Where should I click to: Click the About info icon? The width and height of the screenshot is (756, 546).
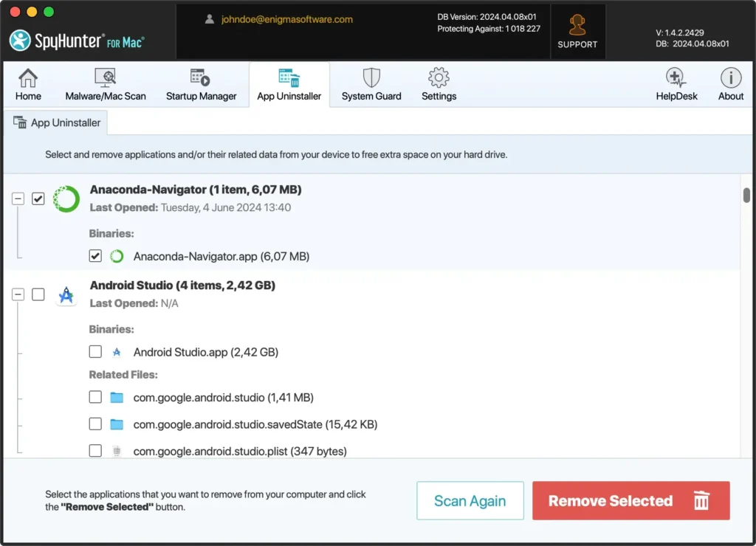[731, 77]
